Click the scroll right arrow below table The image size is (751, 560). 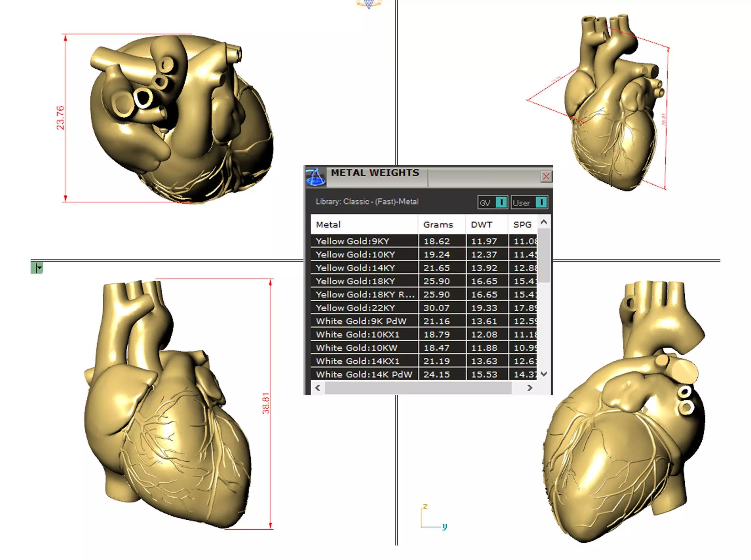(x=530, y=388)
